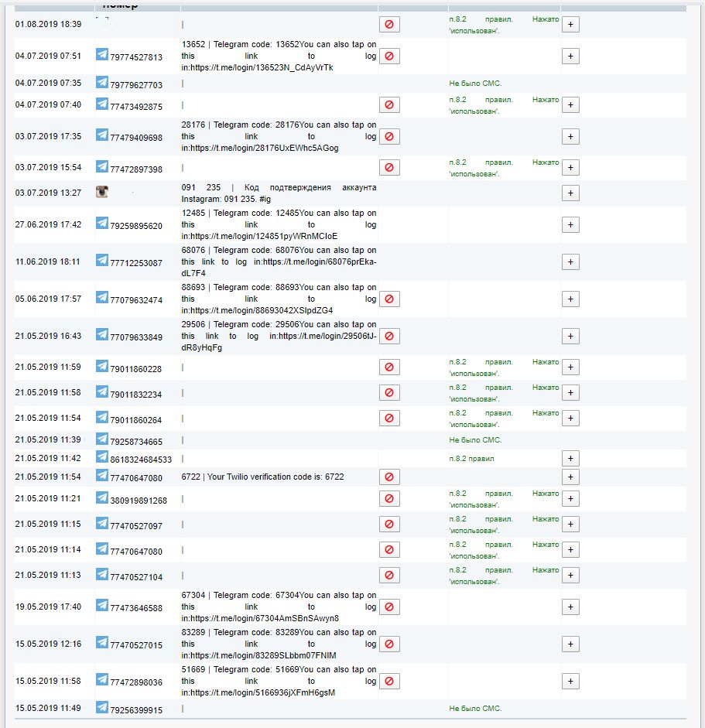Click 'Не было СМС.' in the 79779627703 row
Image resolution: width=705 pixels, height=728 pixels.
pyautogui.click(x=476, y=84)
